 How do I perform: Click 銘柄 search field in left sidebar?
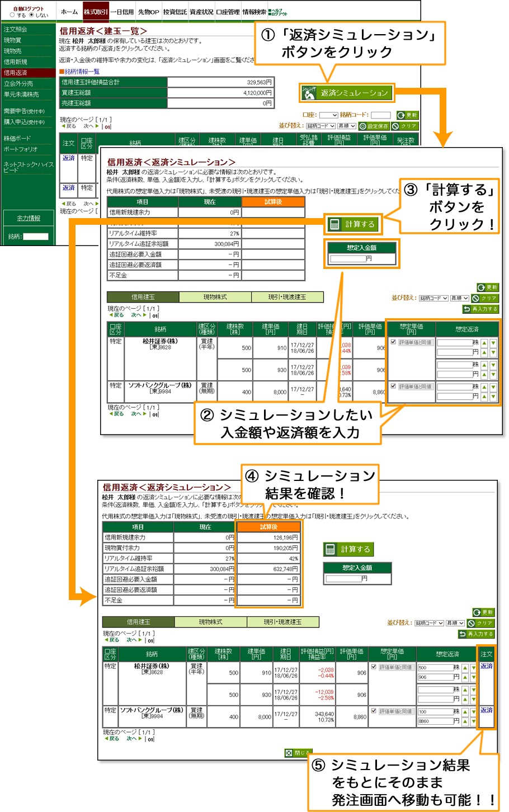(x=36, y=237)
